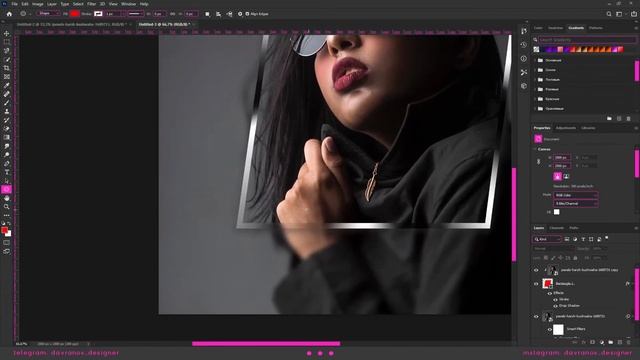The image size is (640, 360).
Task: Open the RGB Color mode dropdown
Action: click(x=576, y=195)
